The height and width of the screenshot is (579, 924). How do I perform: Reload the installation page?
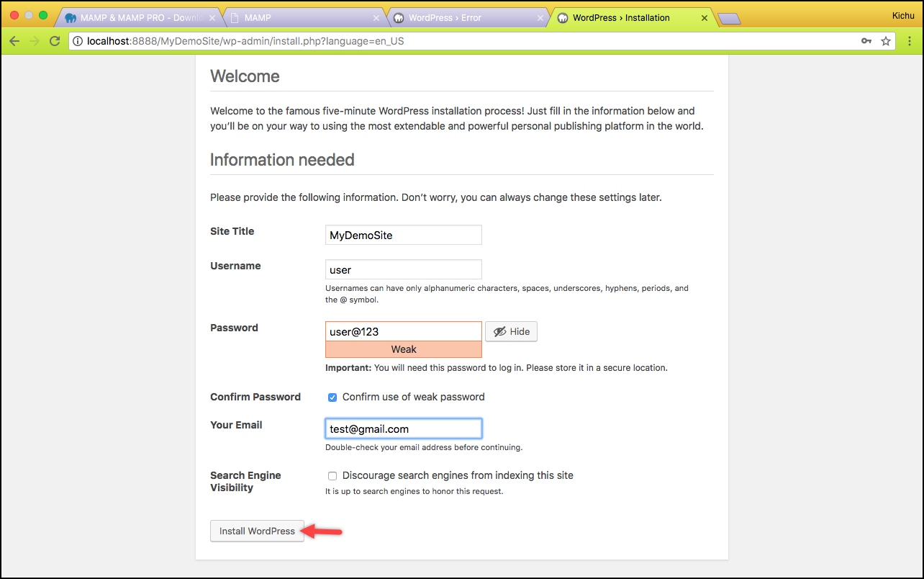click(55, 41)
